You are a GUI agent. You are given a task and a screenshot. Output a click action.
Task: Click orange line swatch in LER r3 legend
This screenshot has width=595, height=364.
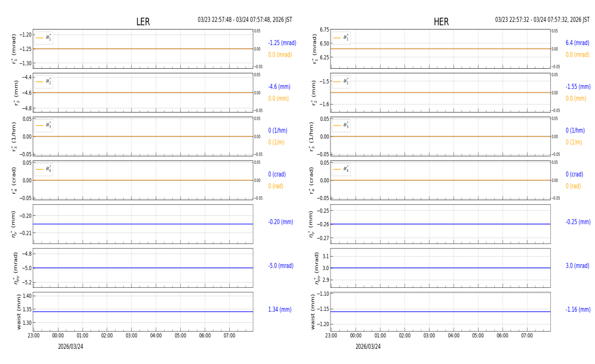tap(40, 126)
